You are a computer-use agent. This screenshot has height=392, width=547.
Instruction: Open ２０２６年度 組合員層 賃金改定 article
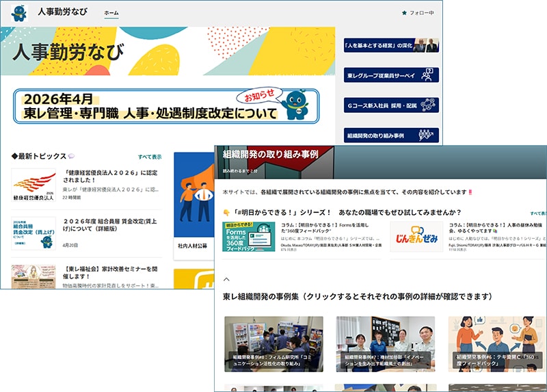coord(110,225)
